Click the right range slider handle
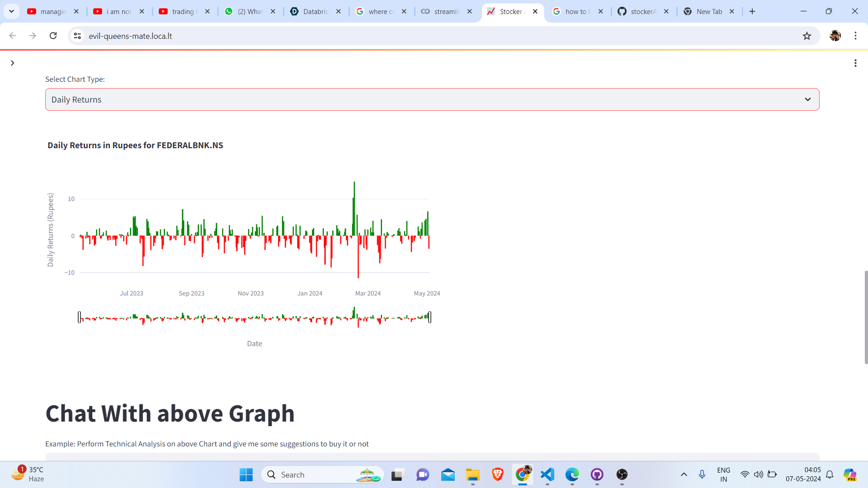 (429, 317)
